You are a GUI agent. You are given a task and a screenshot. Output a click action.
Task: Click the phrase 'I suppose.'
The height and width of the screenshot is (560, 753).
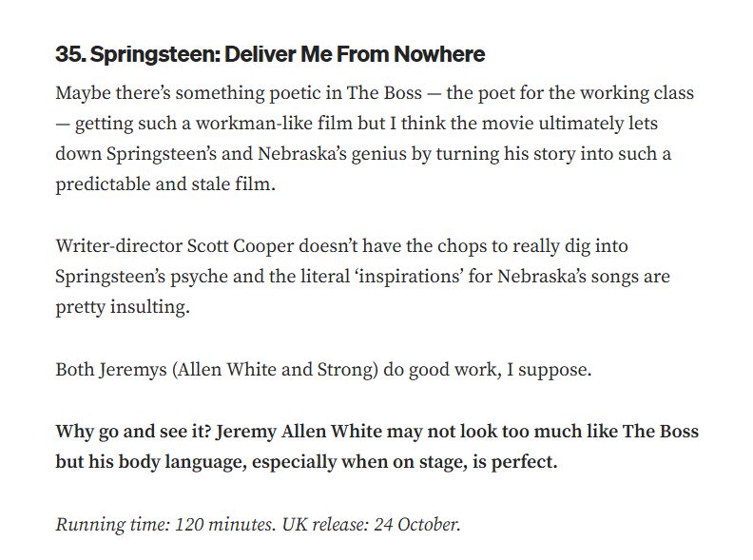click(x=549, y=370)
